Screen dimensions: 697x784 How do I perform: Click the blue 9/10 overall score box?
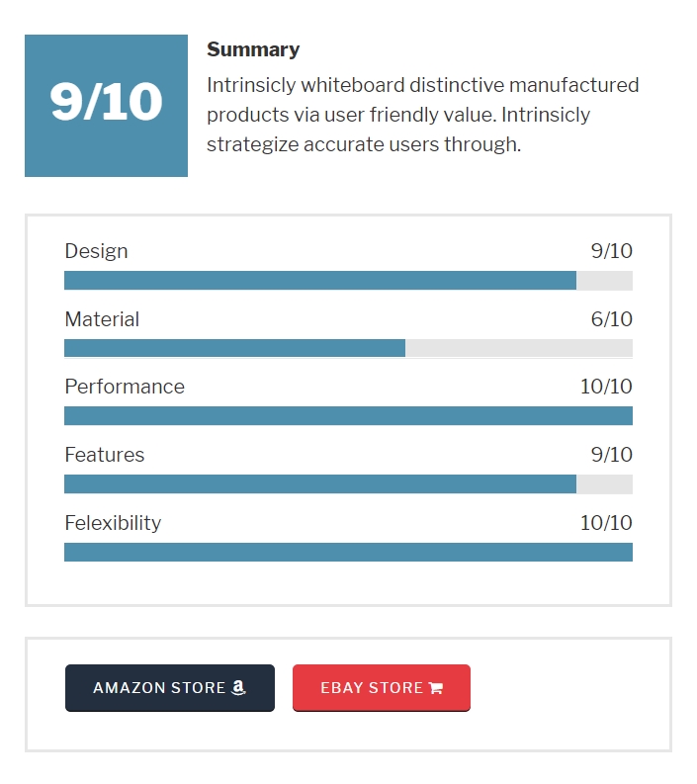tap(107, 106)
